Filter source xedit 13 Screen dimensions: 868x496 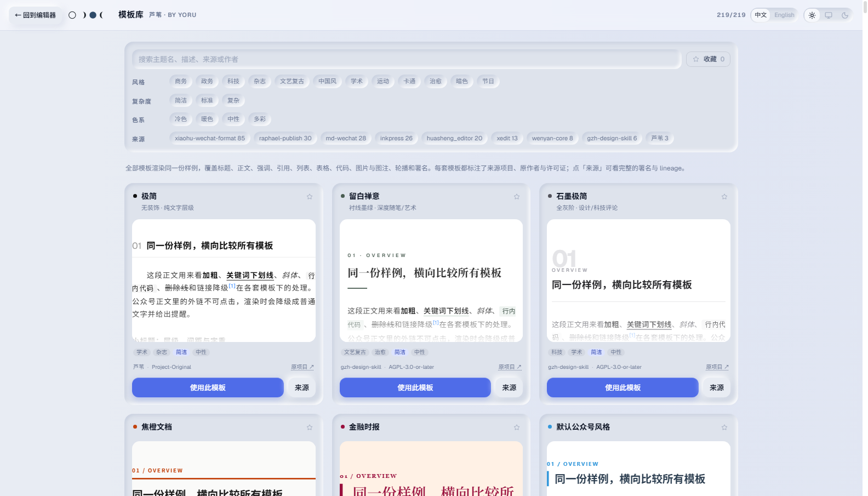pos(507,138)
